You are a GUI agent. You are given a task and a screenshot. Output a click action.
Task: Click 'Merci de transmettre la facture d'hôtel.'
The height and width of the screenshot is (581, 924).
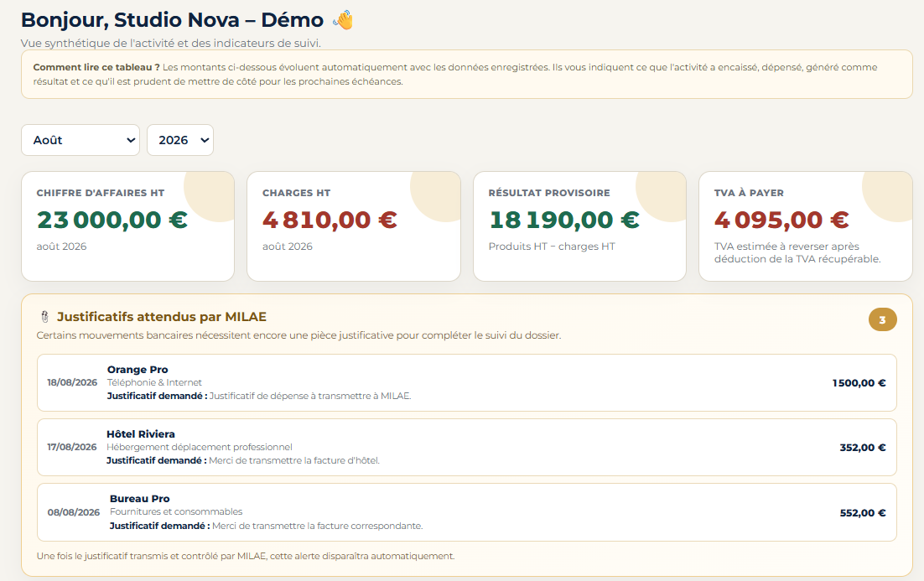coord(294,460)
